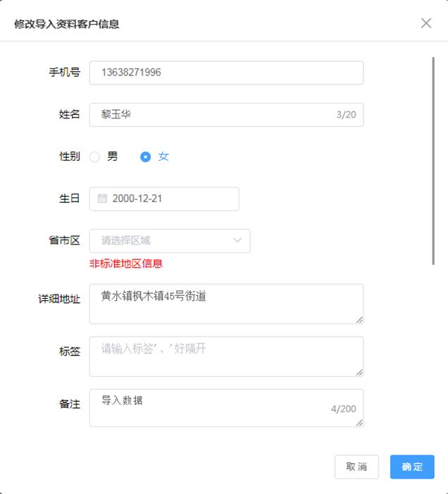Viewport: 448px width, 494px height.
Task: Click the 姓名 input containing 黎玉华
Action: (x=227, y=115)
